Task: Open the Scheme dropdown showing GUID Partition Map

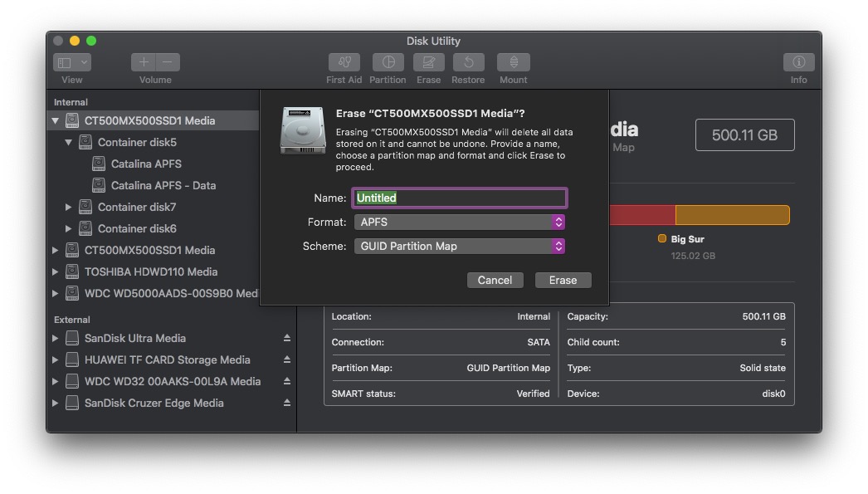Action: tap(460, 246)
